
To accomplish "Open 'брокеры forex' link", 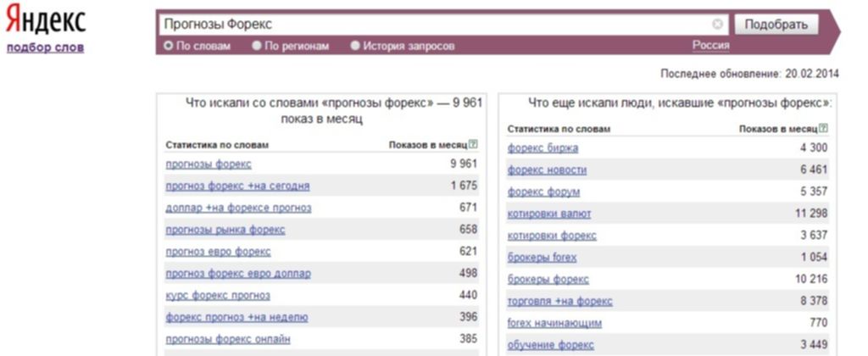I will [x=542, y=258].
